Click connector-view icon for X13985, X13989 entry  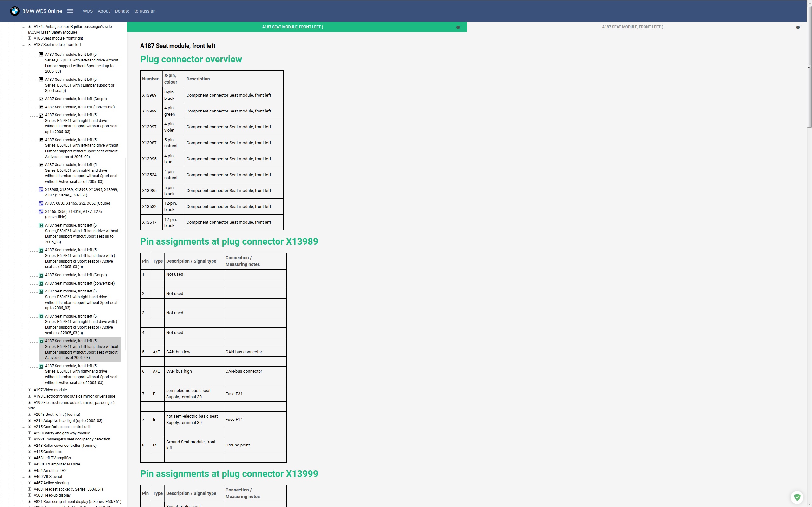(41, 190)
